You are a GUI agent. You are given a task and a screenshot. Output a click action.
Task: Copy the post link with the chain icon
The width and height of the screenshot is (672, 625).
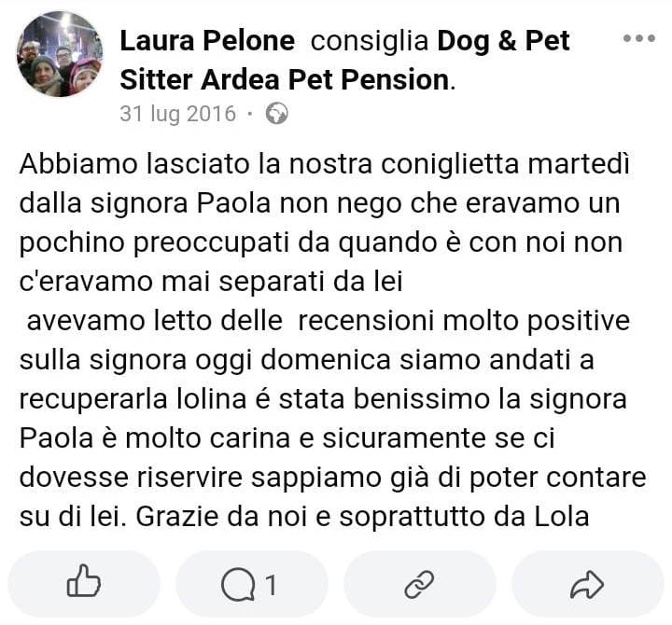coord(419,585)
